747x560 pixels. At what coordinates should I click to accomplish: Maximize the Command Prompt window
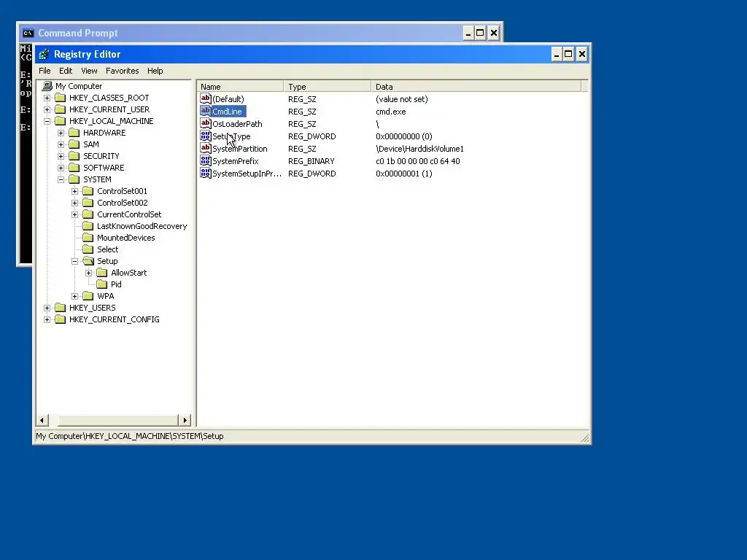[480, 33]
